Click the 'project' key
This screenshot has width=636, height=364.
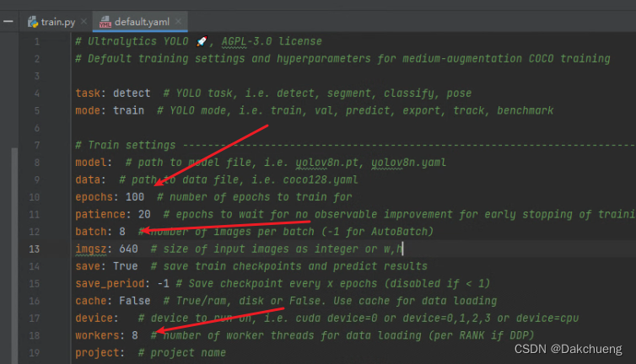[97, 353]
